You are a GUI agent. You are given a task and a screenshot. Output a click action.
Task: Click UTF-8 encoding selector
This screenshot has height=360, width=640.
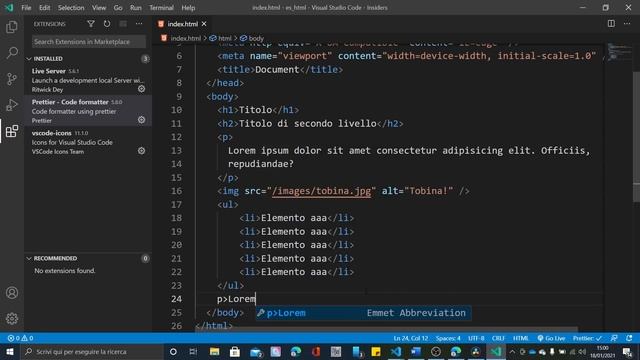point(476,338)
